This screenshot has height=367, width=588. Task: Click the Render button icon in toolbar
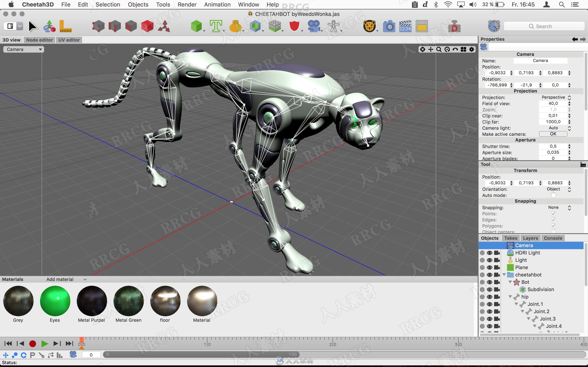(x=389, y=26)
